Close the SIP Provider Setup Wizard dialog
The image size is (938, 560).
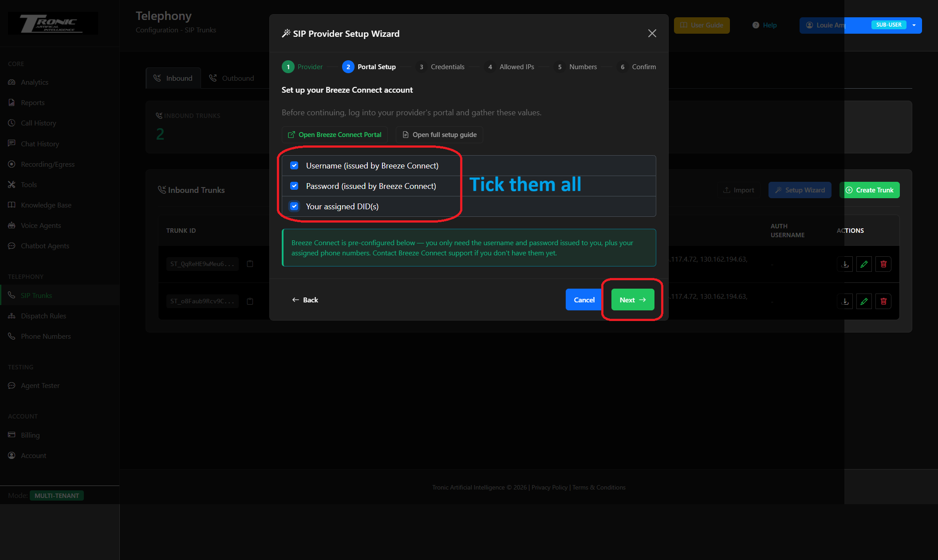652,33
